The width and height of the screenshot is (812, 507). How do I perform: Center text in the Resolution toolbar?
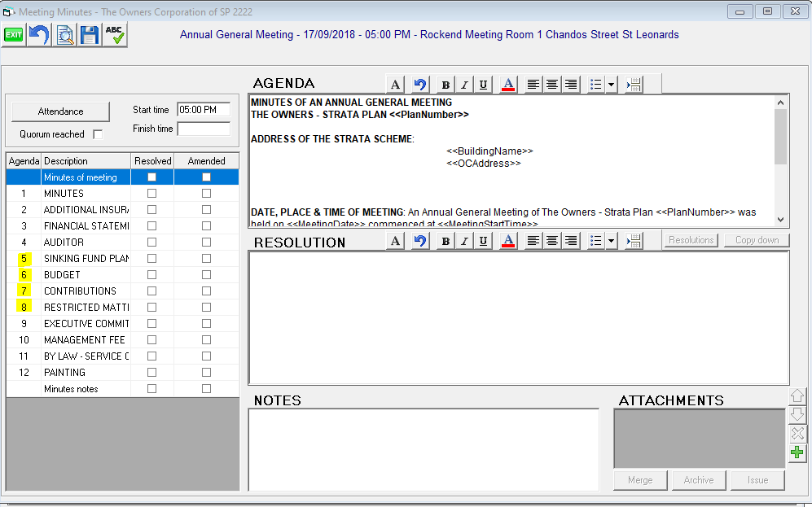(x=552, y=241)
